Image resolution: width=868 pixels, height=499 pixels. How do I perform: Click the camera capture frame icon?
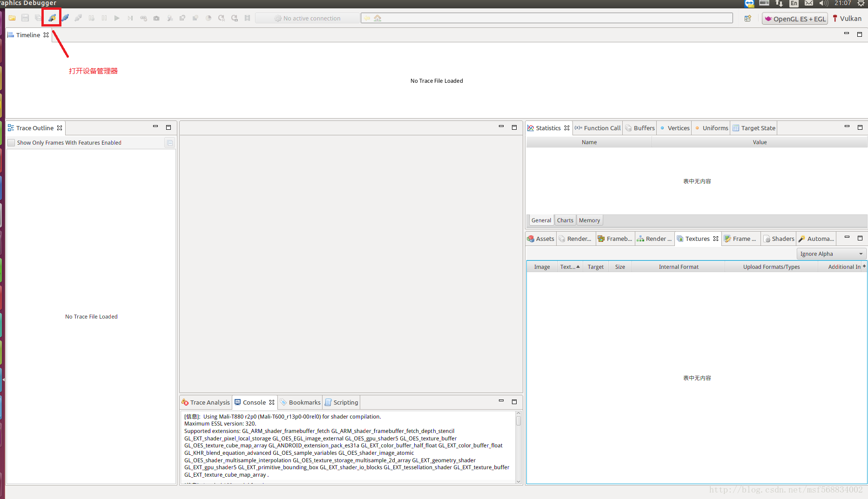(x=156, y=18)
